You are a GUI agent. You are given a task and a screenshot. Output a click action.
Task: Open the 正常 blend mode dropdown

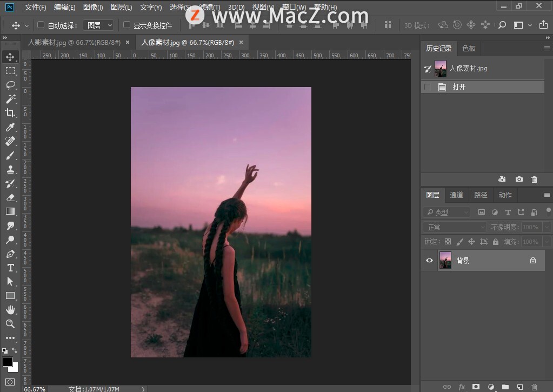coord(455,227)
